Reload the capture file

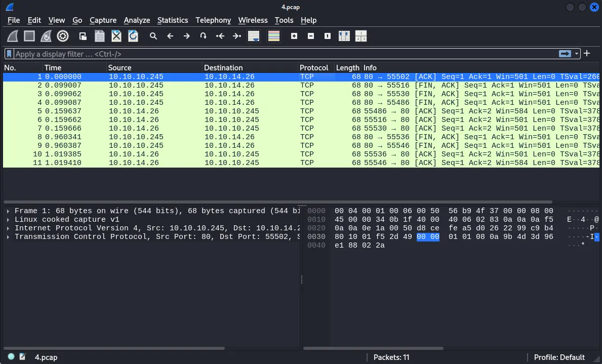pos(133,36)
